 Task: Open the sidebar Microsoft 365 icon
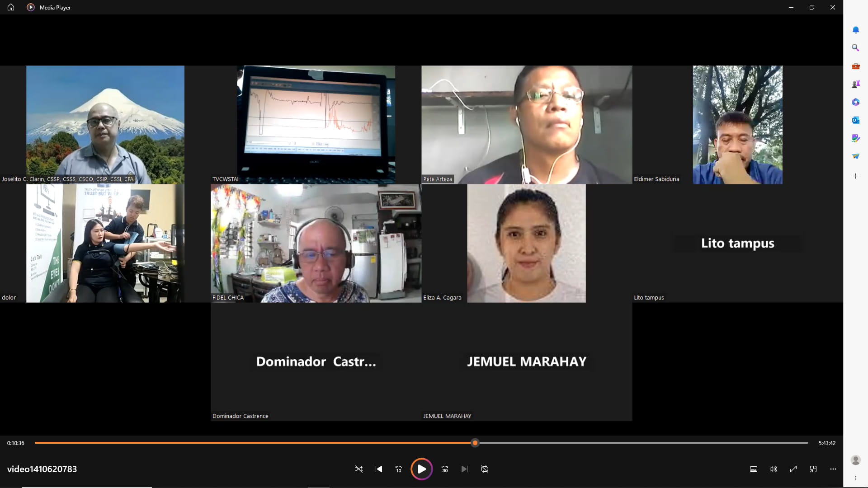tap(855, 102)
